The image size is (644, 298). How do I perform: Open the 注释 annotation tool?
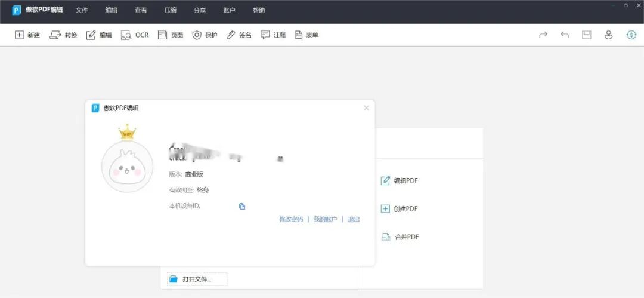[x=273, y=35]
